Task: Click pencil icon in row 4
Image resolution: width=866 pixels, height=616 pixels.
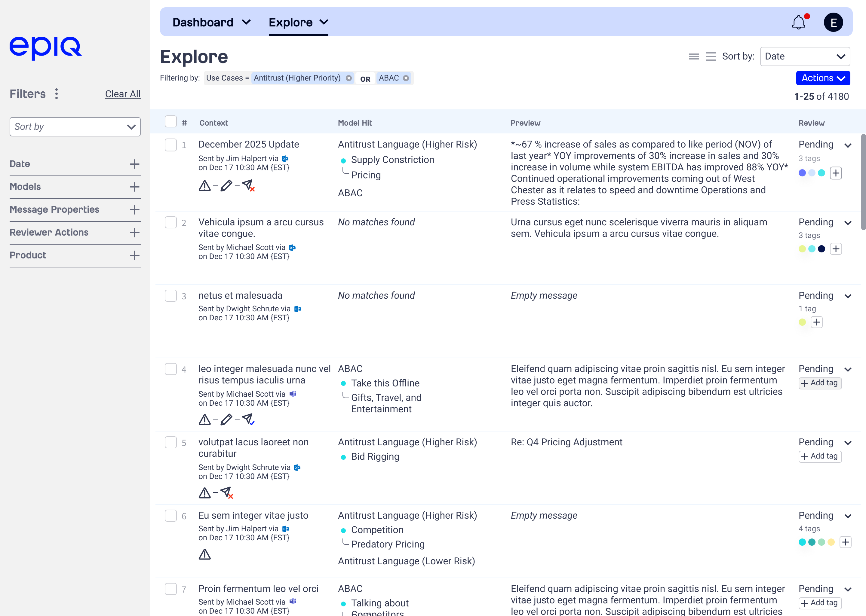Action: pos(226,419)
